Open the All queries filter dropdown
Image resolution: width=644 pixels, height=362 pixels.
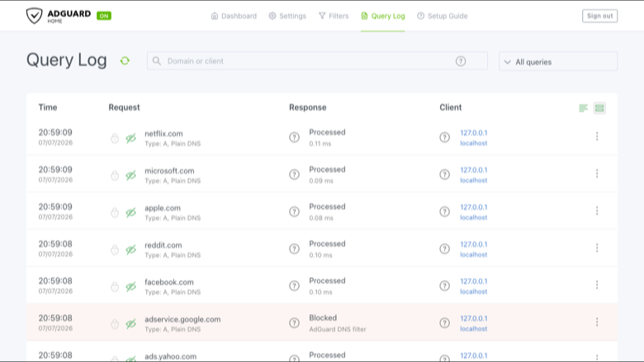558,62
